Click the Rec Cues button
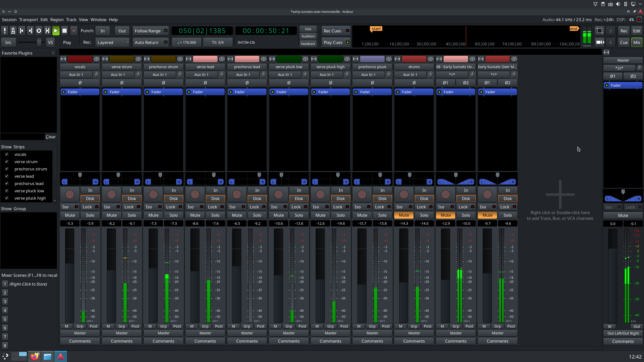Image resolution: width=644 pixels, height=362 pixels. coord(336,31)
